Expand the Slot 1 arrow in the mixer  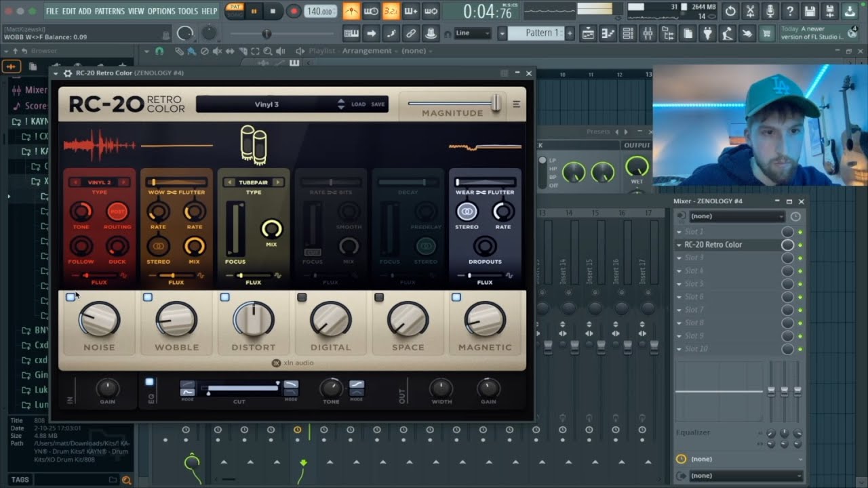(x=679, y=232)
